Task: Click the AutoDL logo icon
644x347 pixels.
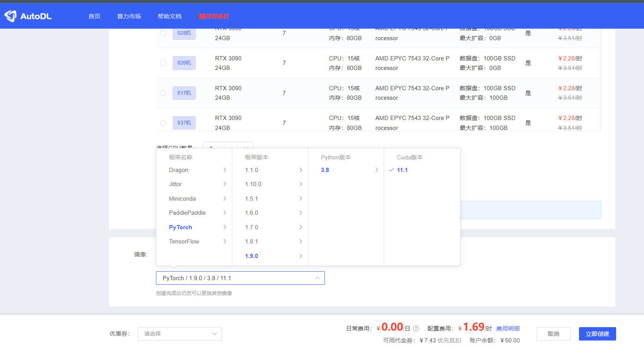Action: (x=10, y=16)
